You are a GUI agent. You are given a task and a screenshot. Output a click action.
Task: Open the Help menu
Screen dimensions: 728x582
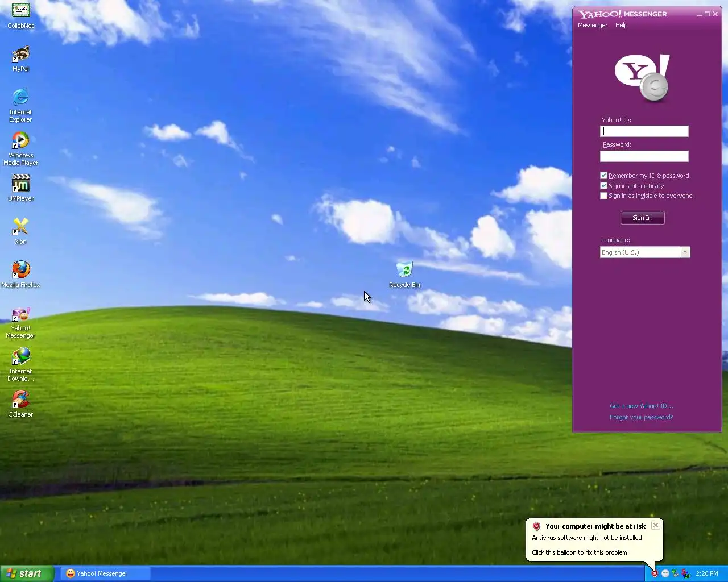[x=621, y=25]
